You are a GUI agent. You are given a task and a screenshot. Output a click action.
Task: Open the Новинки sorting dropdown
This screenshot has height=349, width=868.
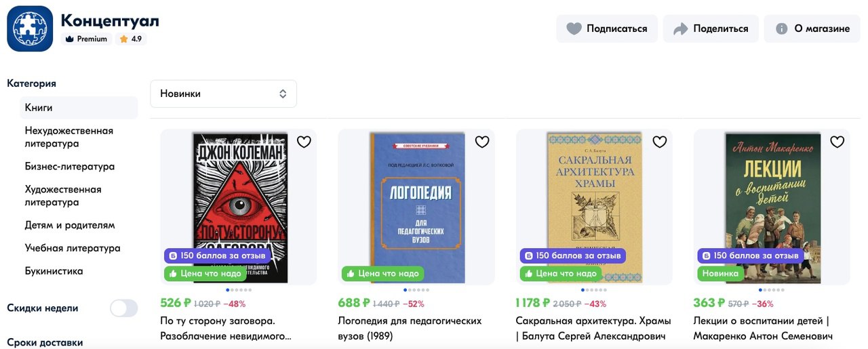(x=223, y=94)
